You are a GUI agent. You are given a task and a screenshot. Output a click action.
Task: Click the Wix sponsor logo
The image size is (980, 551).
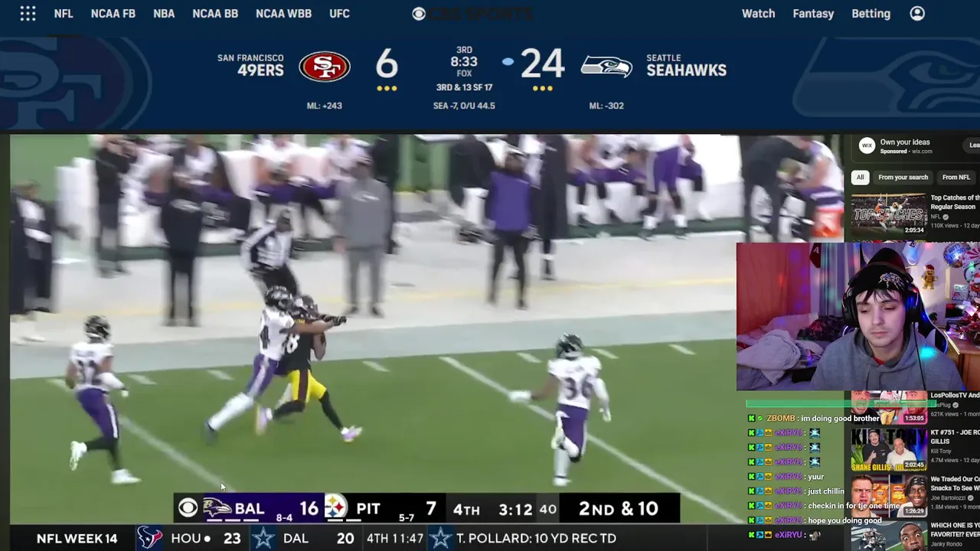pos(867,145)
